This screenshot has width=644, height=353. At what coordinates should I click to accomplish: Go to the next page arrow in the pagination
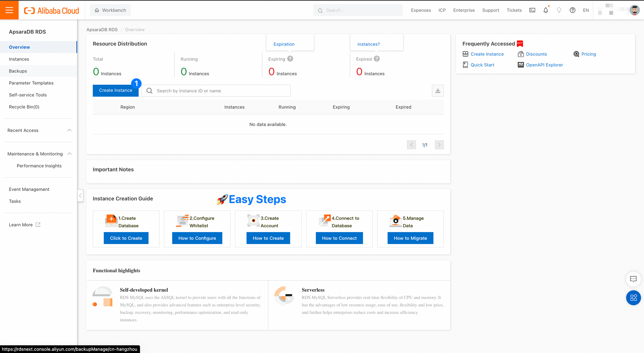439,145
